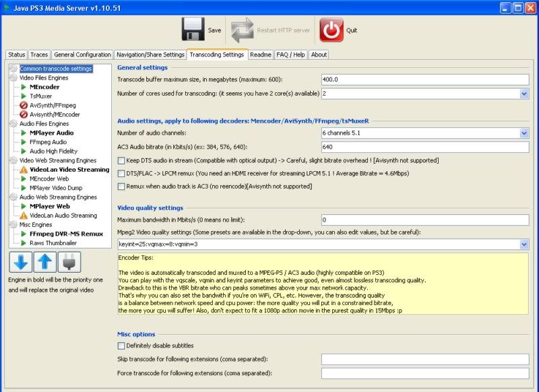Viewport: 539px width, 392px height.
Task: Click green play icon beside FFmpeg Audio
Action: click(x=24, y=142)
